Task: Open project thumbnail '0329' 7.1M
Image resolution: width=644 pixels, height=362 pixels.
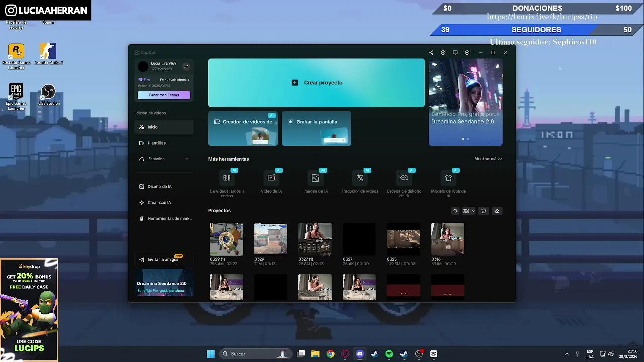Action: pyautogui.click(x=271, y=239)
